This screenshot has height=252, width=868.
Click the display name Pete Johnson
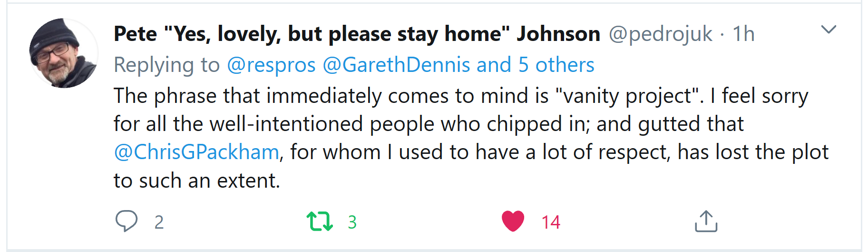tap(357, 34)
